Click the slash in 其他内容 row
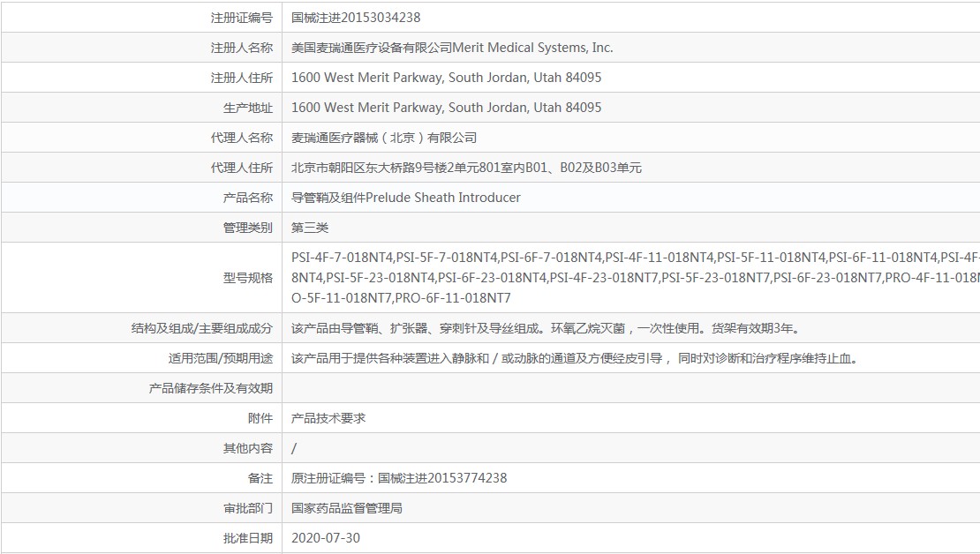The image size is (980, 554). 294,448
